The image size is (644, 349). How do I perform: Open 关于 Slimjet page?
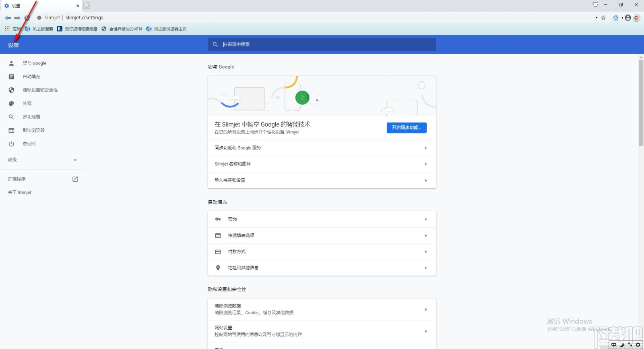[20, 193]
